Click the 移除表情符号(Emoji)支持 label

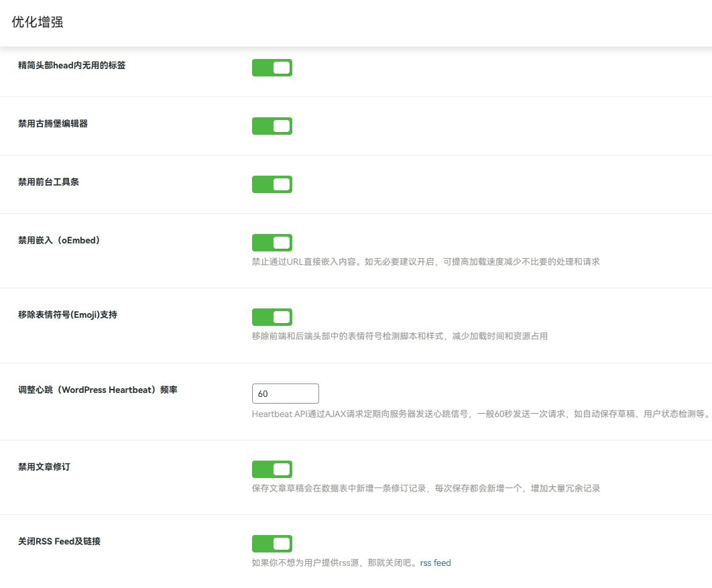coord(68,314)
